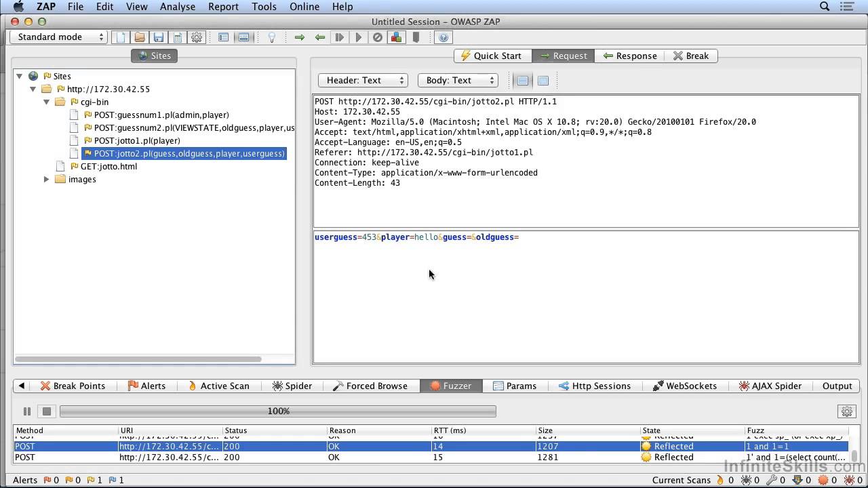This screenshot has width=868, height=488.
Task: Select POST:guessnum1.pl(admin,player) tree entry
Action: [x=161, y=115]
